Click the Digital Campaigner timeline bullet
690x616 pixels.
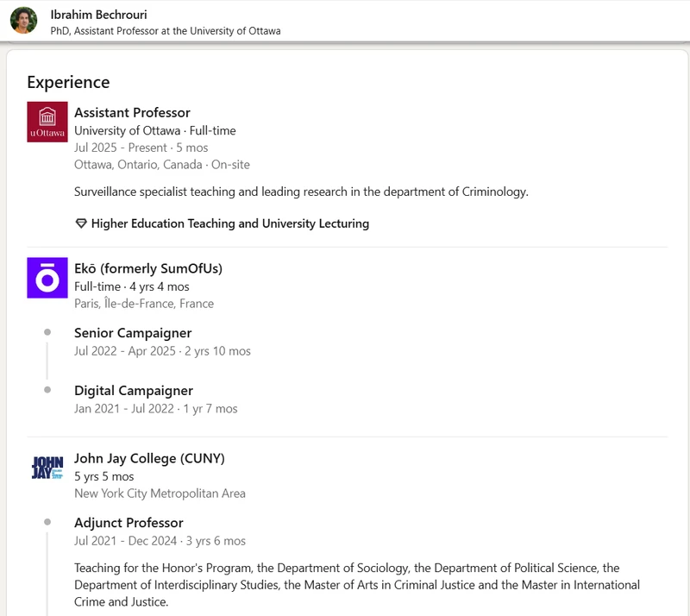[x=47, y=391]
